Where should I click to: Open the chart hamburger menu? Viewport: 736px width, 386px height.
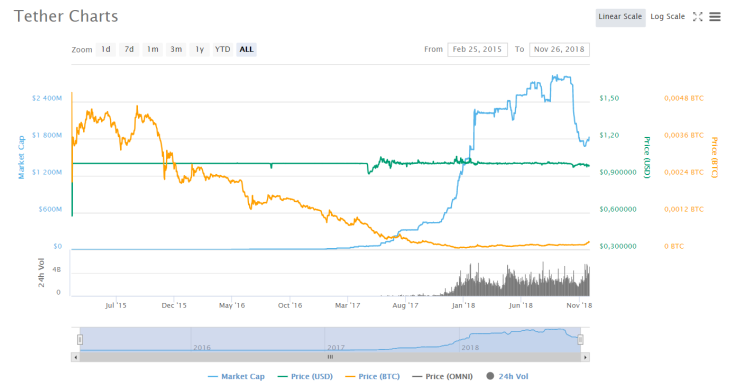[714, 17]
